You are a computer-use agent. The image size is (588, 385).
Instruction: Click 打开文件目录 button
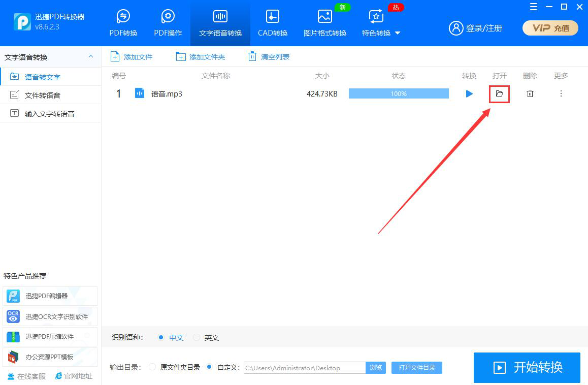click(416, 368)
